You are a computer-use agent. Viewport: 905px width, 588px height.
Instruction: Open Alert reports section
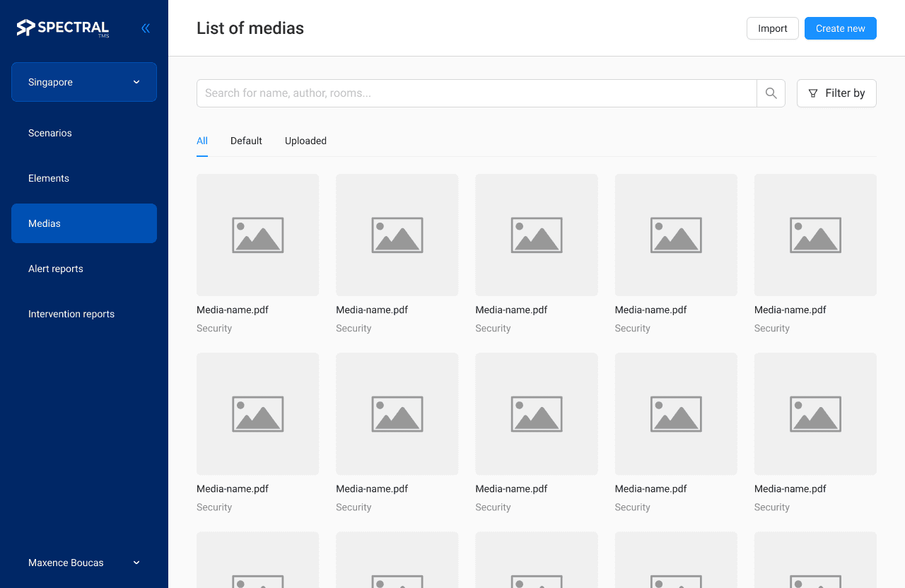pyautogui.click(x=84, y=269)
